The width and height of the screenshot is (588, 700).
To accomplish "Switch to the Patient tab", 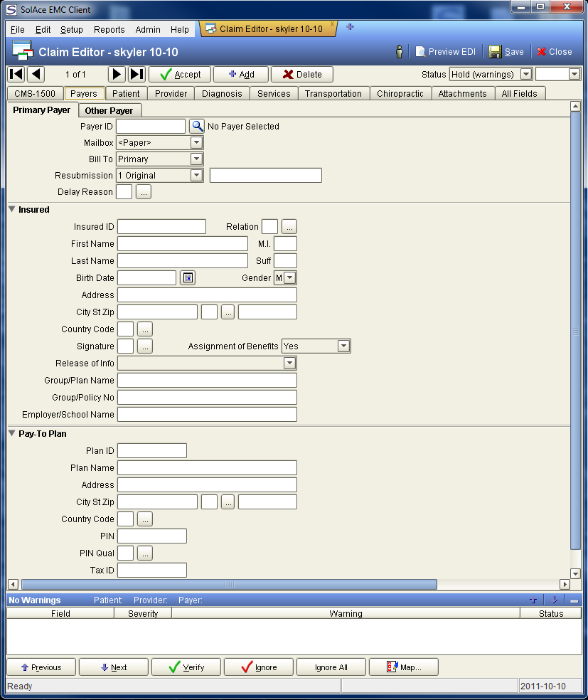I will click(x=126, y=94).
